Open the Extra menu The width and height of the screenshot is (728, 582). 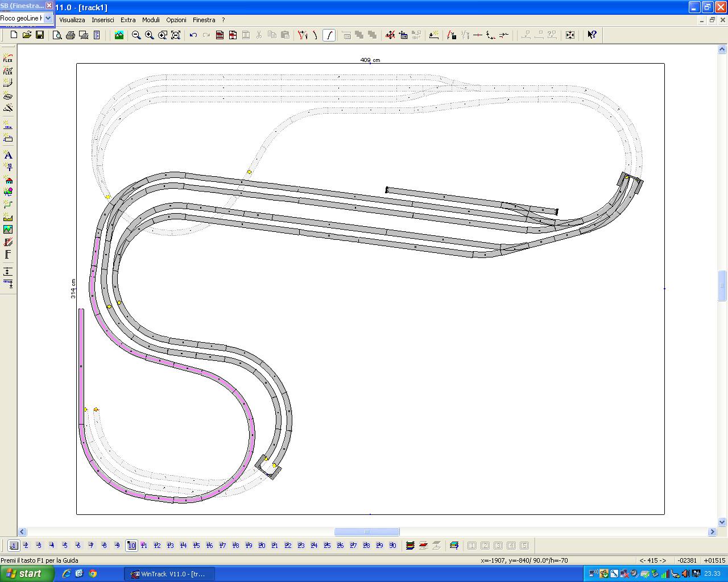(128, 20)
